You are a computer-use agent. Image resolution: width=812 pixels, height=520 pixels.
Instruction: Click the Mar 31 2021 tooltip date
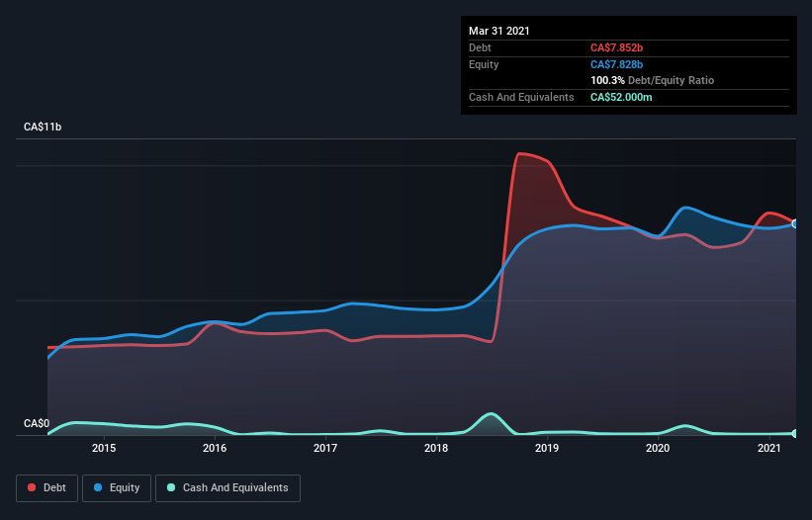tap(499, 31)
